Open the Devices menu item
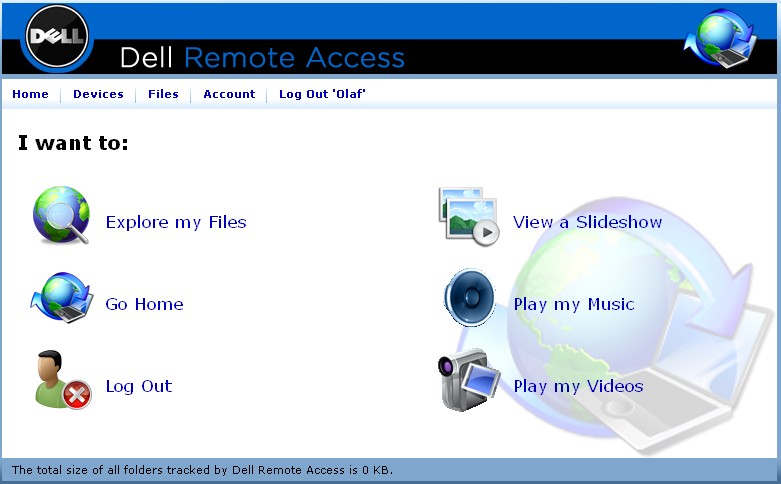781x484 pixels. 98,94
